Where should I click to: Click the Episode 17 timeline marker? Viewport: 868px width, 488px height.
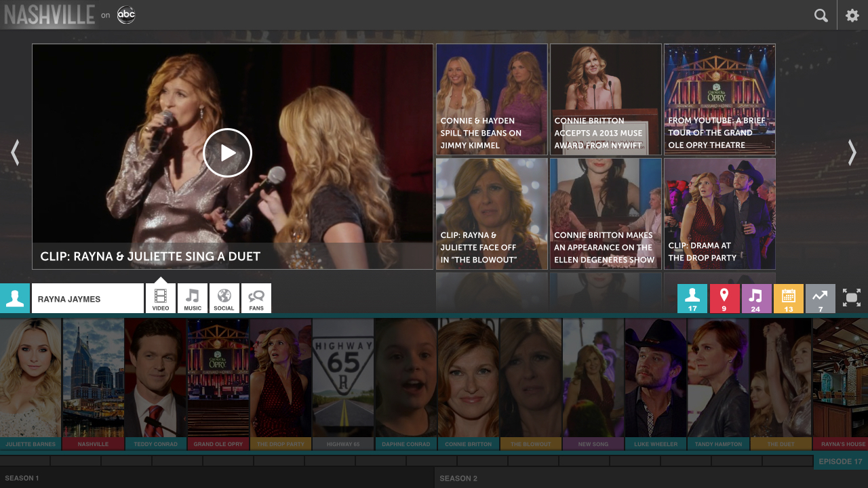(x=840, y=462)
